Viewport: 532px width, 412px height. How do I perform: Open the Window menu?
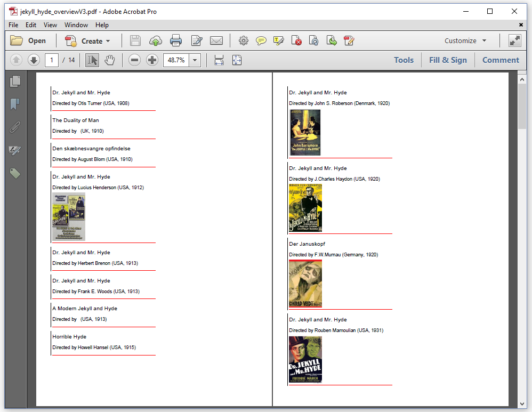tap(76, 25)
